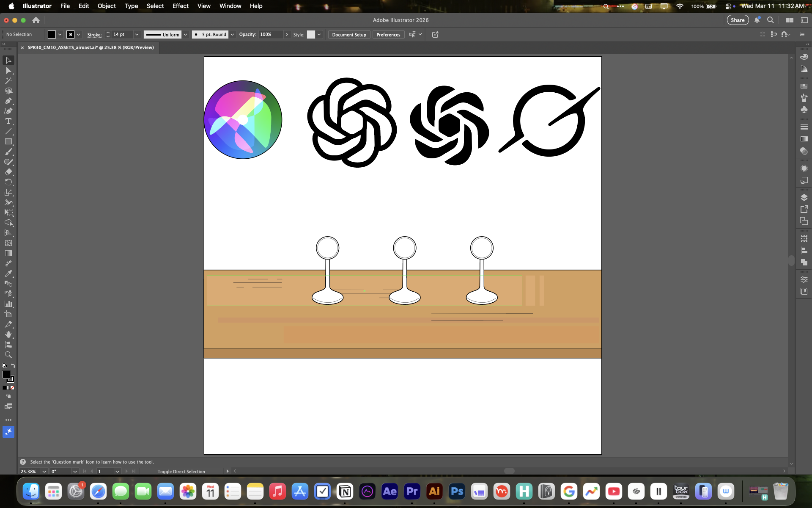Select the SPR30_CM10_ASSETS_airoast.ai document tab
812x508 pixels.
pyautogui.click(x=91, y=47)
